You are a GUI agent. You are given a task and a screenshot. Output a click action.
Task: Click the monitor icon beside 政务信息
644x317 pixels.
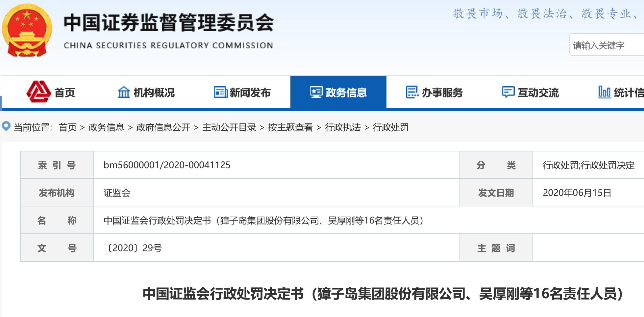tap(316, 92)
